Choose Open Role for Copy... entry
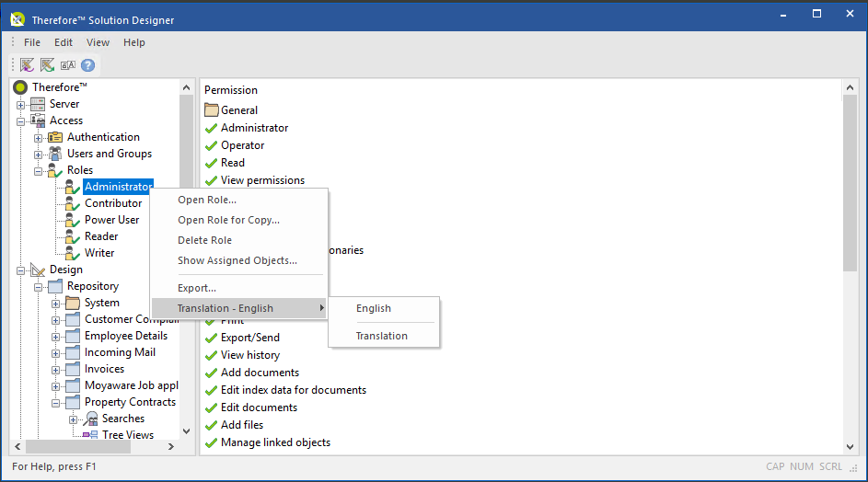868x482 pixels. tap(239, 220)
